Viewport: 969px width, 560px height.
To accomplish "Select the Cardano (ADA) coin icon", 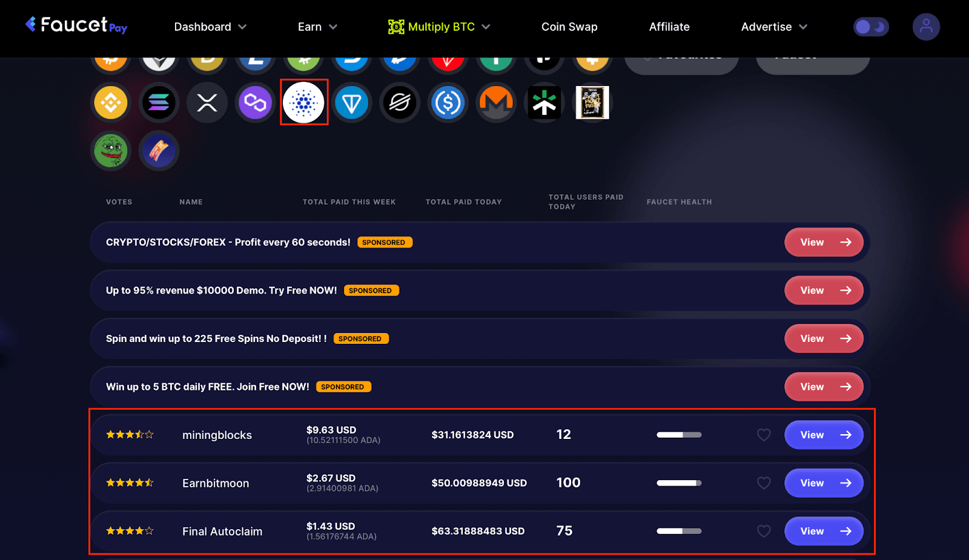I will (x=304, y=103).
